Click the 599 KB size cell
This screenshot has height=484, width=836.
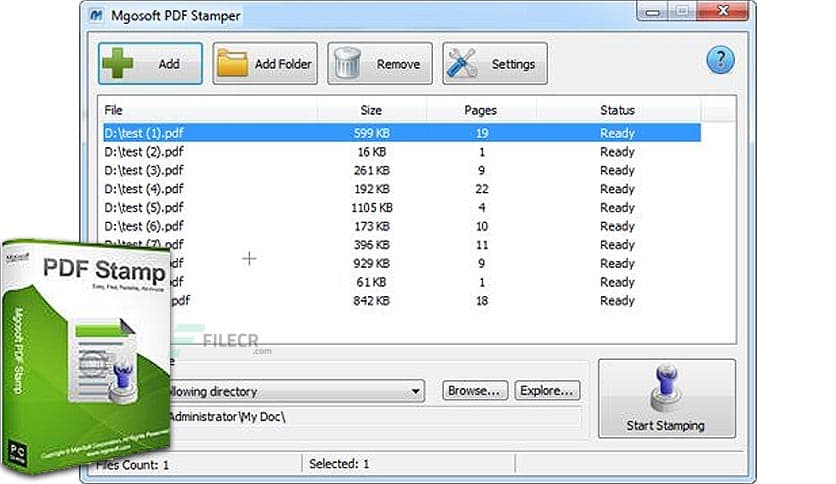pos(372,133)
